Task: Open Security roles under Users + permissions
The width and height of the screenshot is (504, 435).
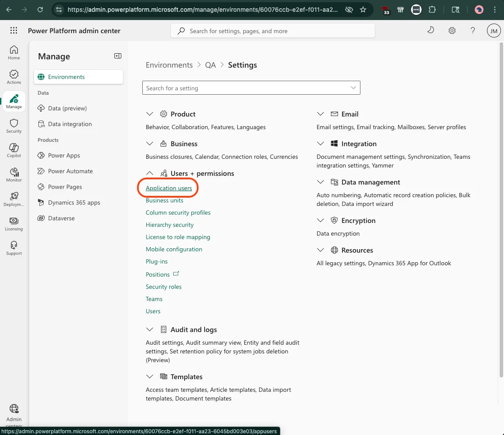Action: 164,287
